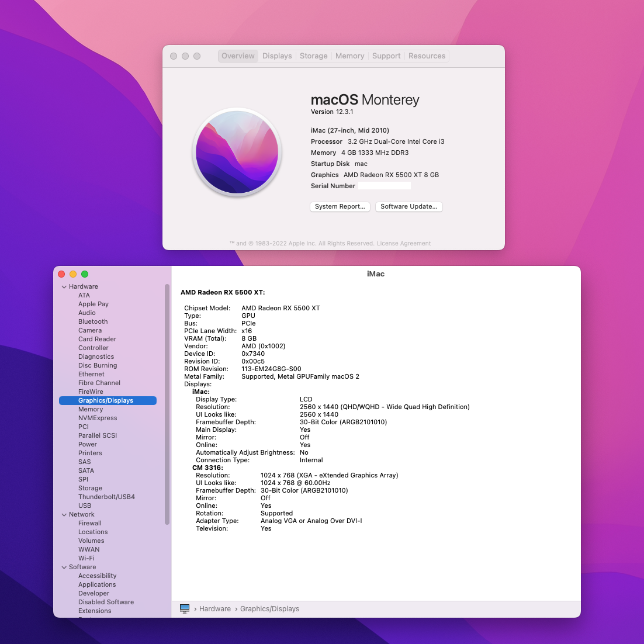Select Extensions under Software
644x644 pixels.
[x=95, y=611]
